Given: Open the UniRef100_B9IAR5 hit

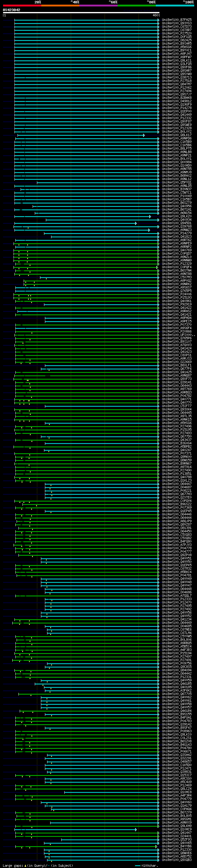Looking at the screenshot, I should (x=177, y=43).
